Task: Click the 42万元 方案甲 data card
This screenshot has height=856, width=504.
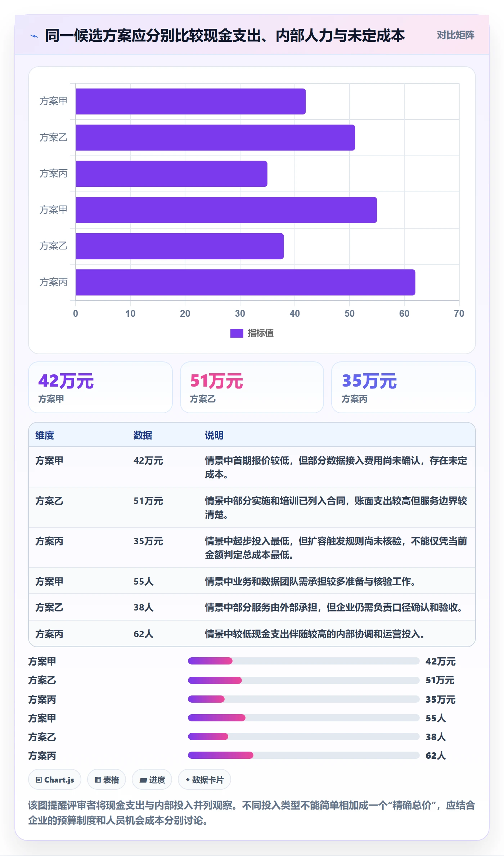Action: pos(100,387)
